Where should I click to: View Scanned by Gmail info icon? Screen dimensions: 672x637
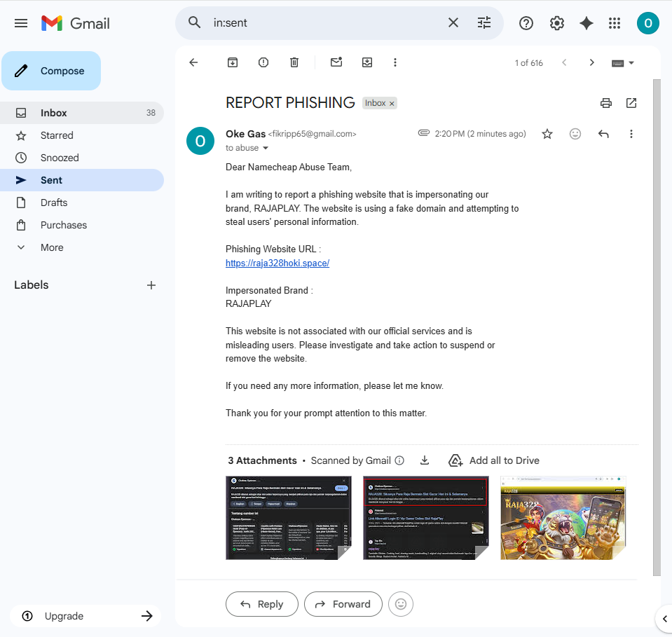pyautogui.click(x=399, y=460)
